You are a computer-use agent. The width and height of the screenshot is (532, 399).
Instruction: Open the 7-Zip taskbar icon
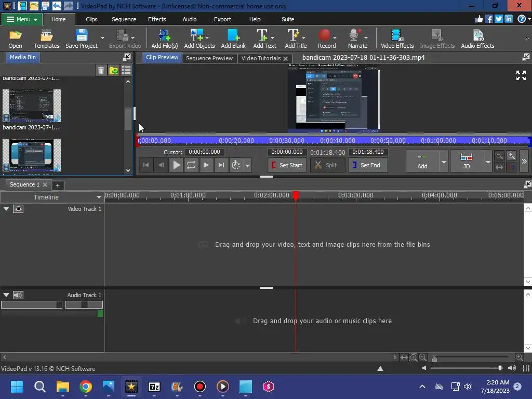click(x=154, y=387)
